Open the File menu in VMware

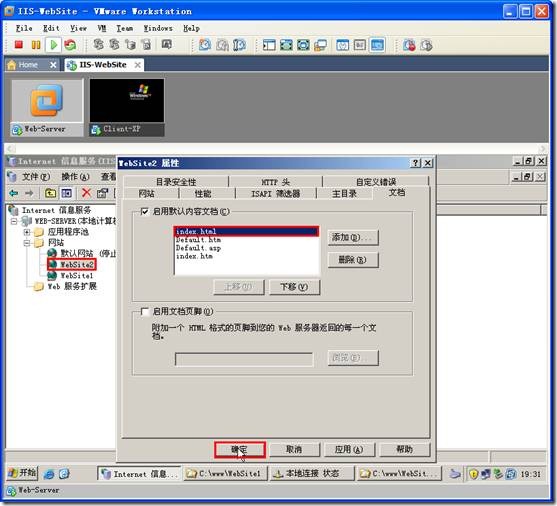[24, 28]
